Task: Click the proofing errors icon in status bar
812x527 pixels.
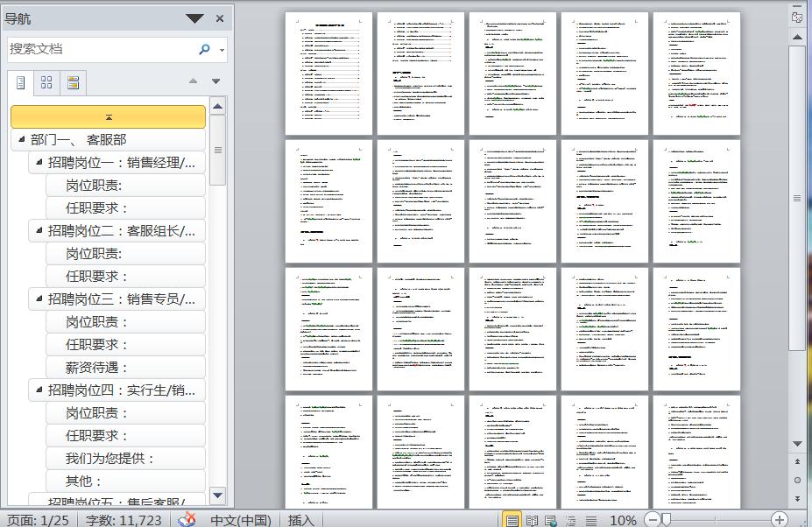Action: pos(187,519)
